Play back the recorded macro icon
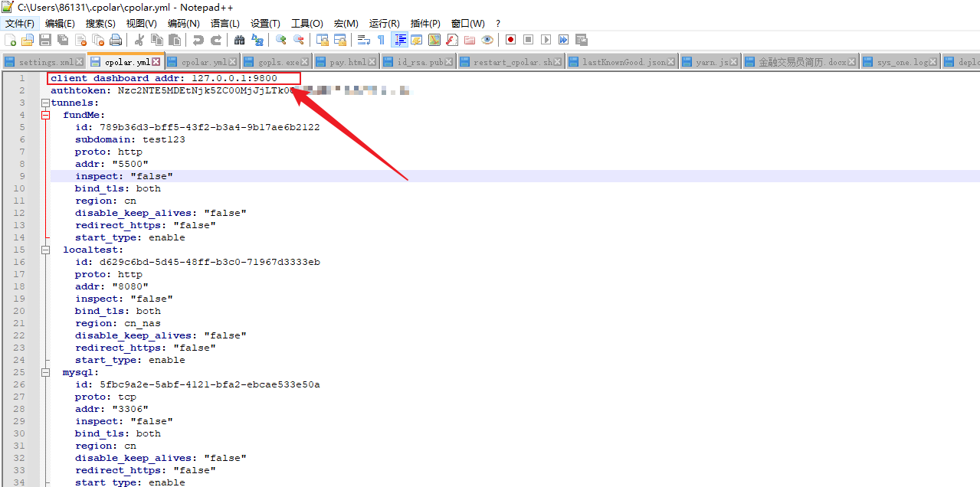 tap(546, 40)
